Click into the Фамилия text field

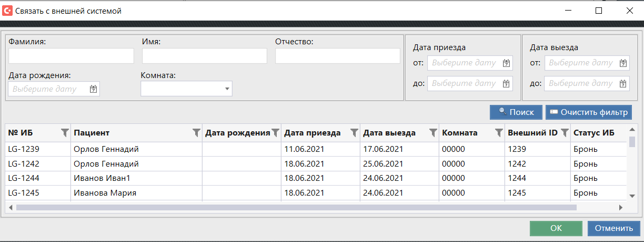pos(71,56)
